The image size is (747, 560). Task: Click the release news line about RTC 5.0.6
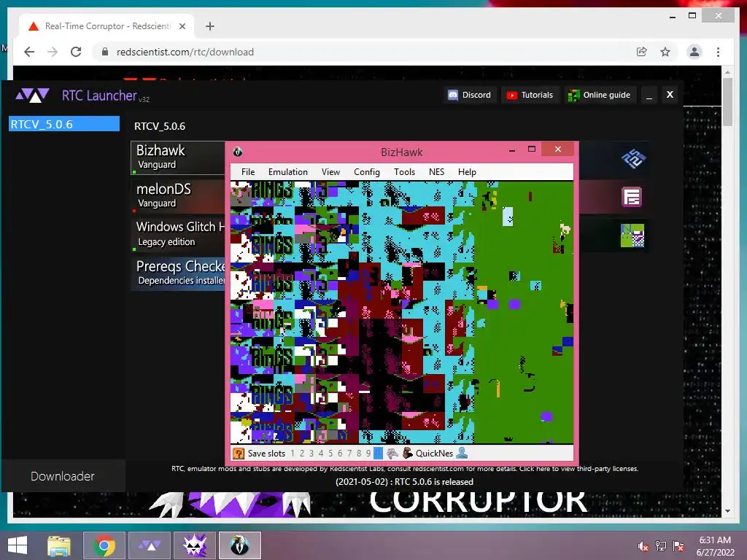(x=404, y=482)
